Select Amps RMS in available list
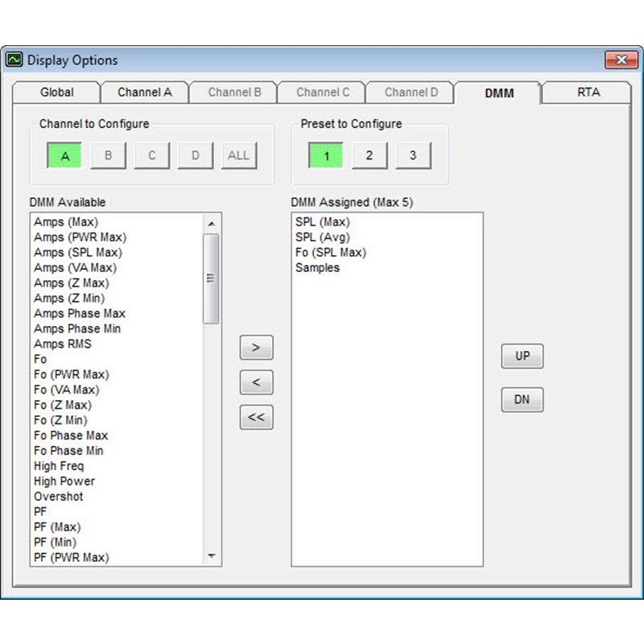The image size is (644, 644). (x=63, y=344)
